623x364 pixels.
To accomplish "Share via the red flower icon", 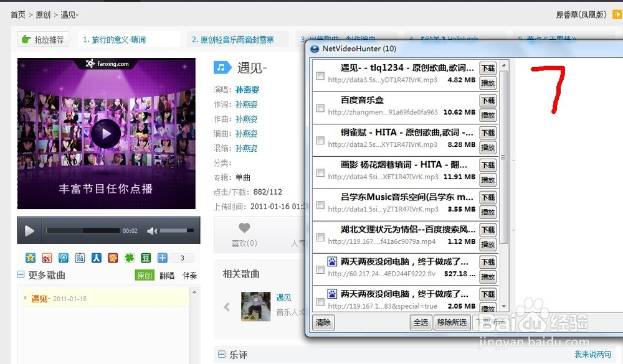I will coord(113,258).
